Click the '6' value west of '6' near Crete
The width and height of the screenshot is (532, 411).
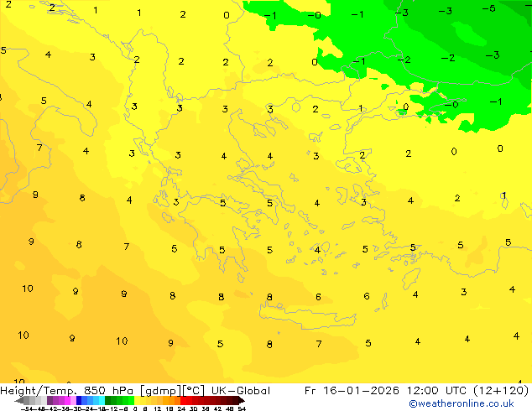pos(318,297)
